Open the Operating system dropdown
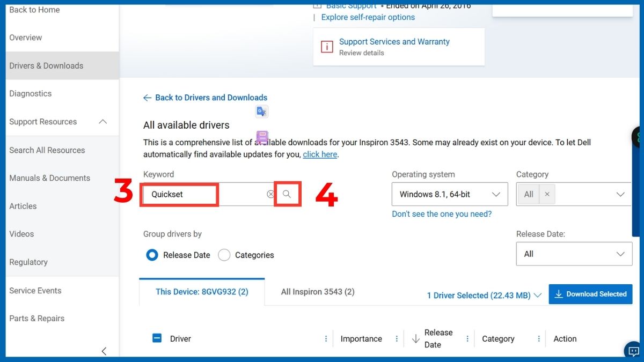This screenshot has width=644, height=362. 450,194
